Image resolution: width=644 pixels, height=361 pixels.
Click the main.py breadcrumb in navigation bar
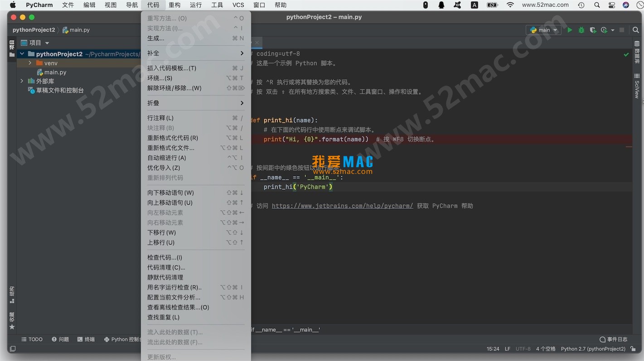pos(76,30)
